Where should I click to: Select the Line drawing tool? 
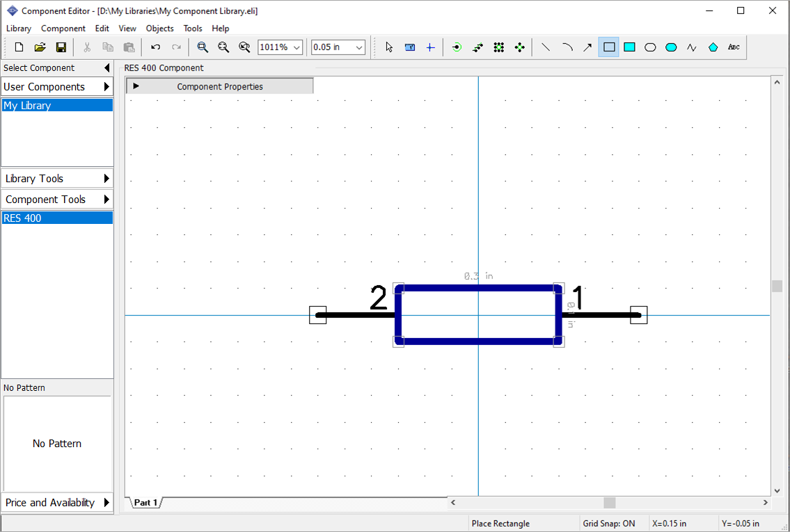[x=546, y=47]
